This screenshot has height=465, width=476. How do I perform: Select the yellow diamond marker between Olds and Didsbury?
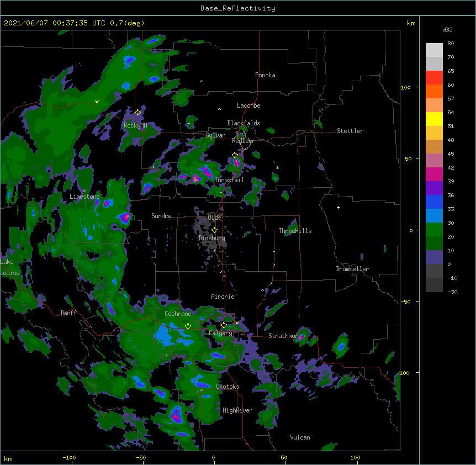[x=214, y=230]
